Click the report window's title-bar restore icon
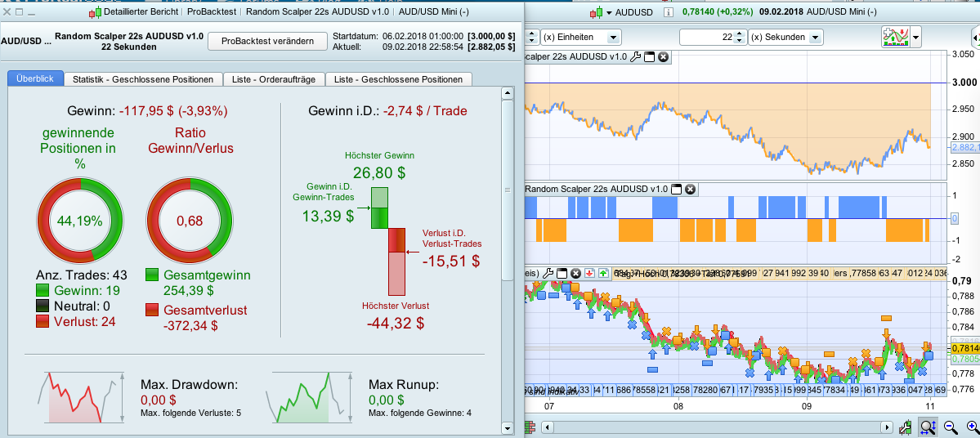 20,12
